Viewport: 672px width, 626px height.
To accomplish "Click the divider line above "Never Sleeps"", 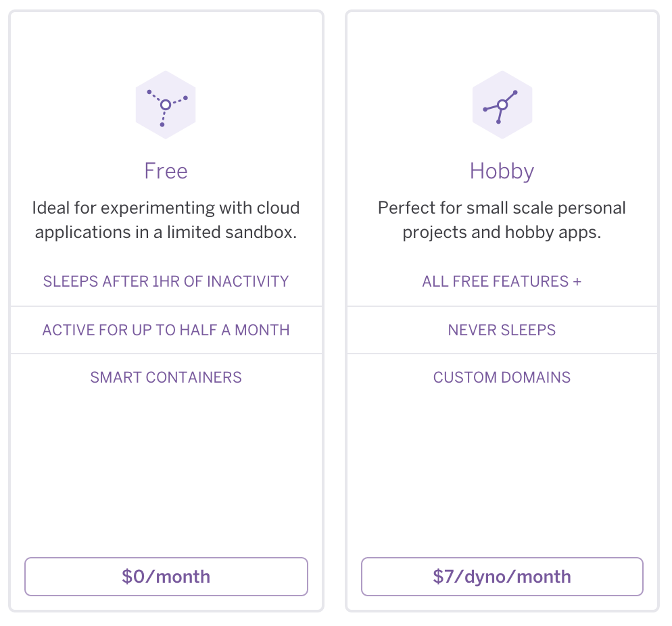I will tap(502, 306).
